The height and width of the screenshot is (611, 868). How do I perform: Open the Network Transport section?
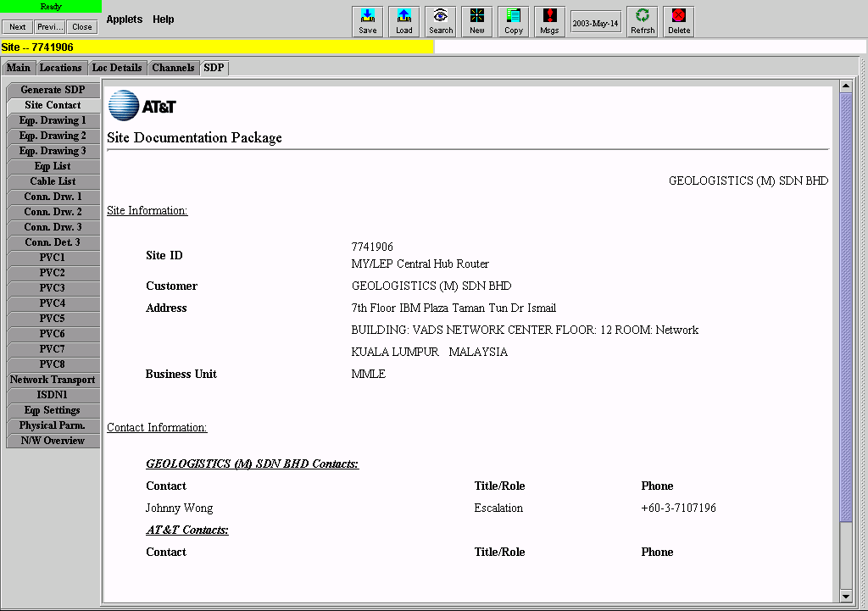coord(53,380)
